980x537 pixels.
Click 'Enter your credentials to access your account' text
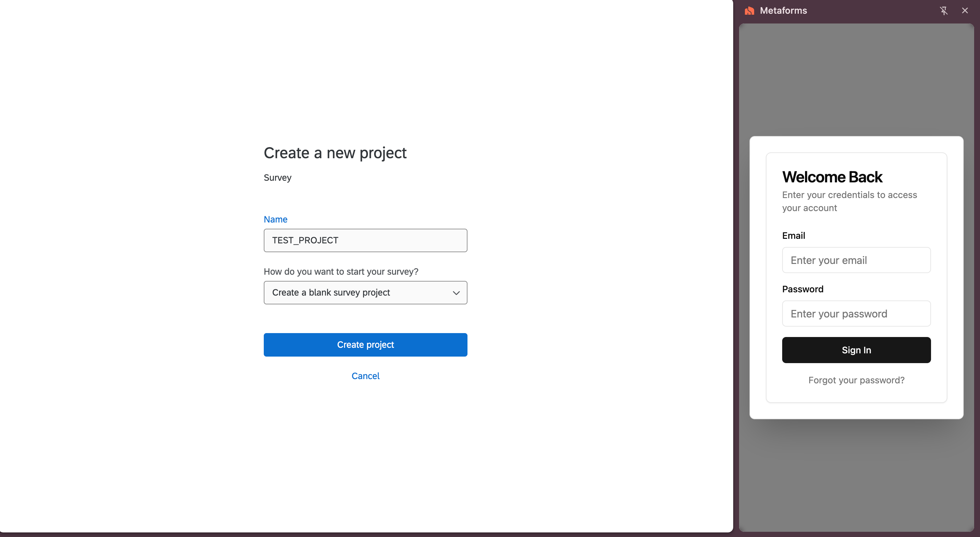pos(849,201)
